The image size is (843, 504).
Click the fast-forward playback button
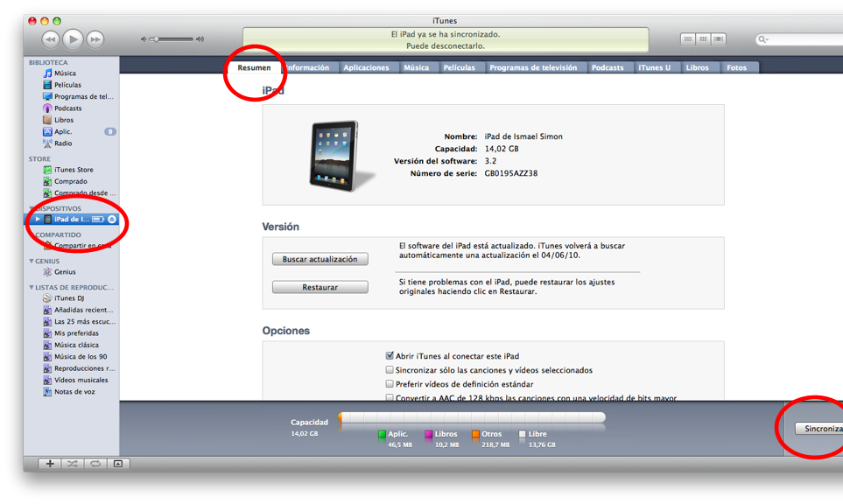[95, 39]
